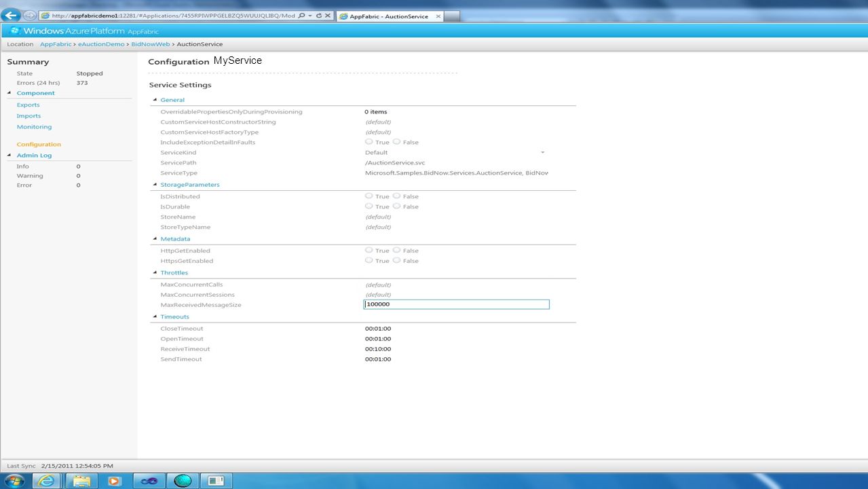Click the StoreName default value
The width and height of the screenshot is (868, 489).
[378, 217]
